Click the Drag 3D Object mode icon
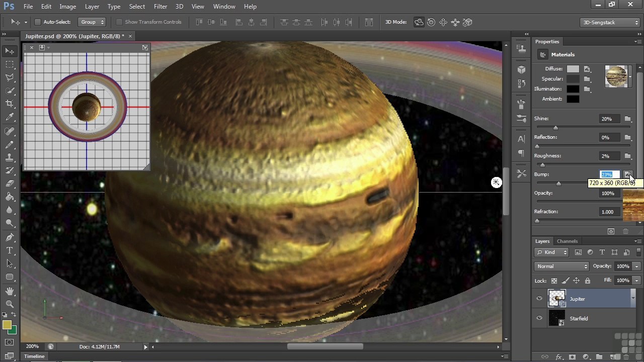 (x=443, y=22)
